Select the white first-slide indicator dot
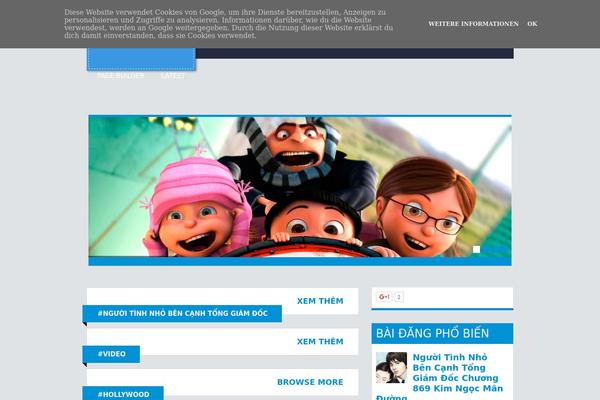This screenshot has width=600, height=400. point(476,250)
